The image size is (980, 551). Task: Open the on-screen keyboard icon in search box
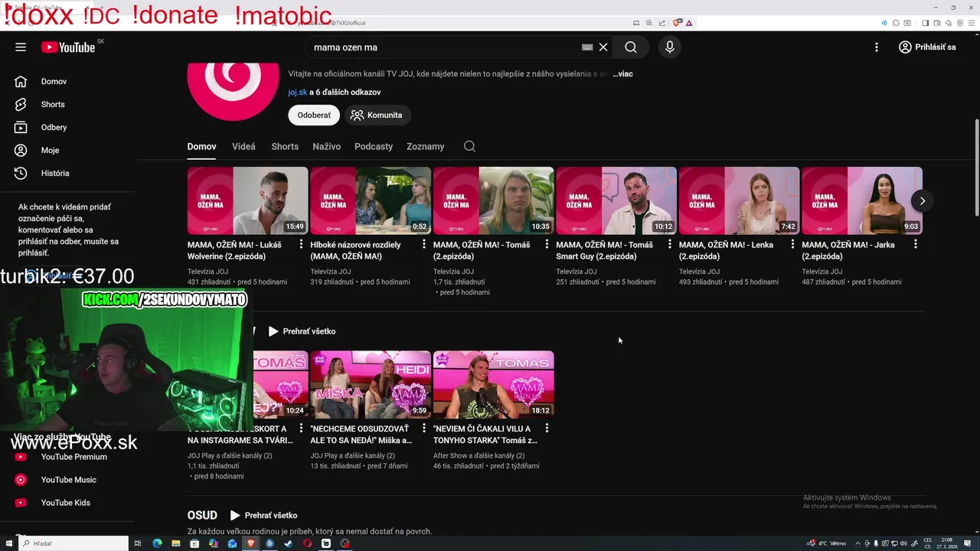[x=587, y=47]
